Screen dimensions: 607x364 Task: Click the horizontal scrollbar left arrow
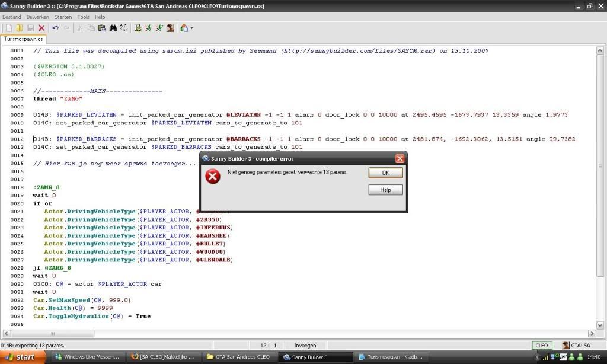coord(7,333)
